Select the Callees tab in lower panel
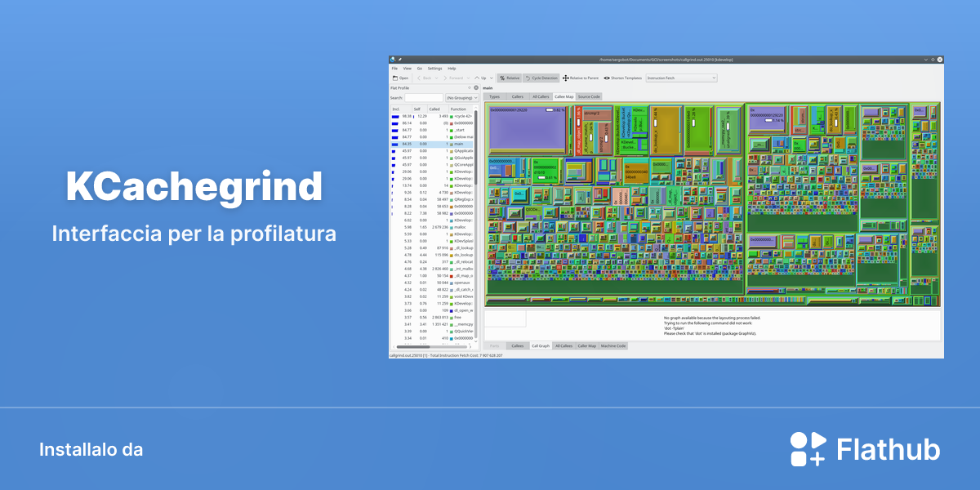 pyautogui.click(x=518, y=346)
